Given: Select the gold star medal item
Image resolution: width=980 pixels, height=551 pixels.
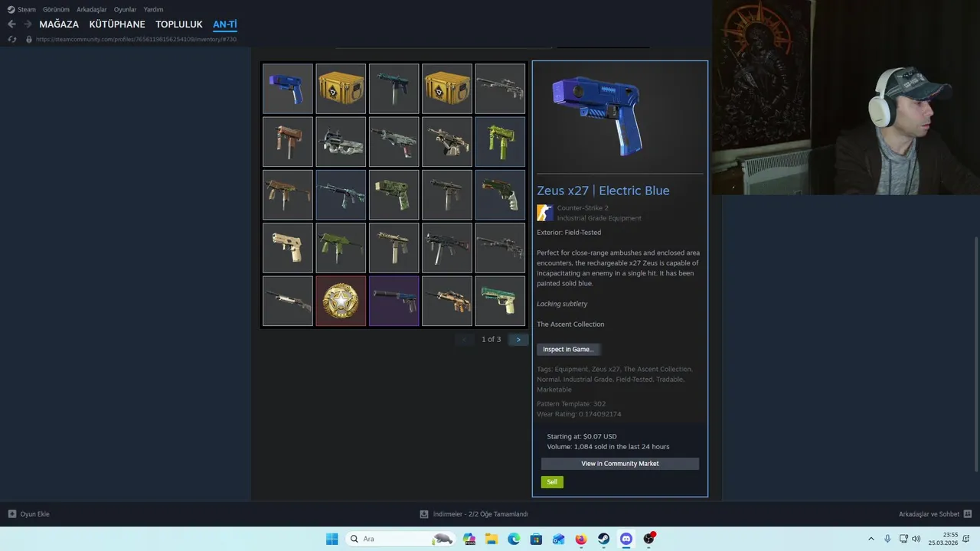Looking at the screenshot, I should coord(341,301).
